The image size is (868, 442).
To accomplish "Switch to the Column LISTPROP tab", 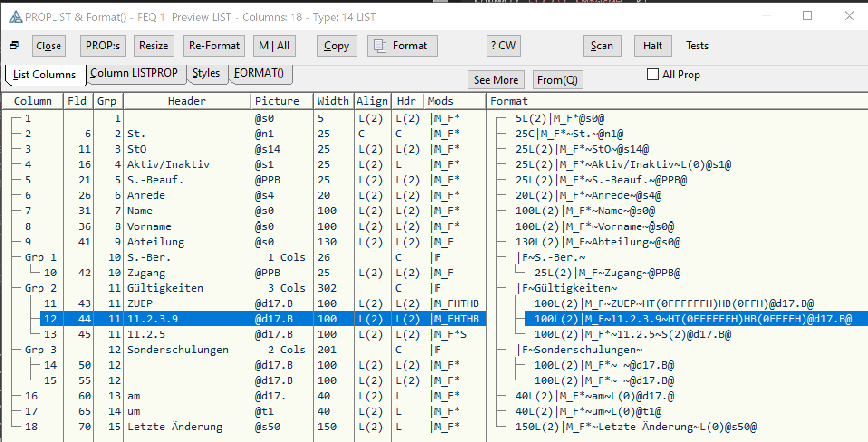I will click(134, 73).
